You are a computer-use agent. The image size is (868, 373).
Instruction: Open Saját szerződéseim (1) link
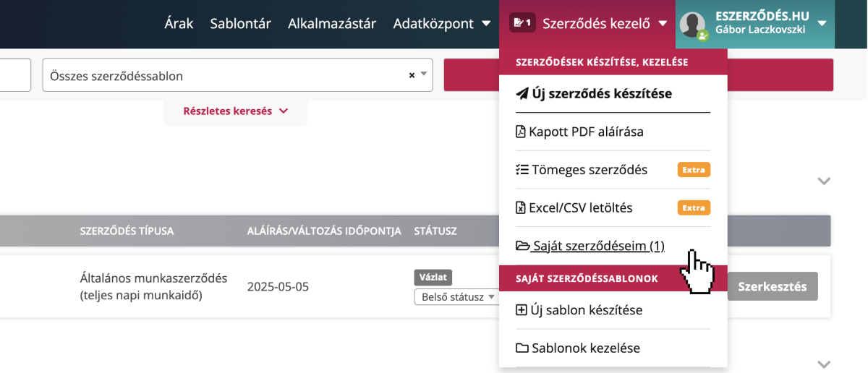(x=597, y=246)
